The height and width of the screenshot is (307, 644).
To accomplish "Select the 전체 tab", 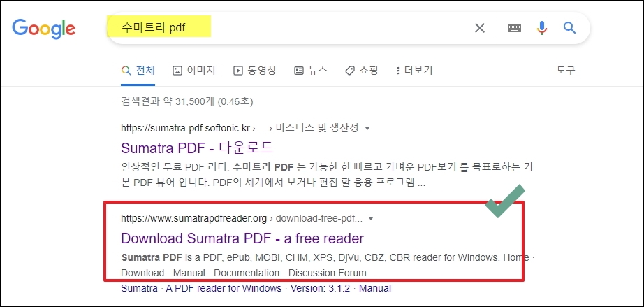I will click(138, 71).
